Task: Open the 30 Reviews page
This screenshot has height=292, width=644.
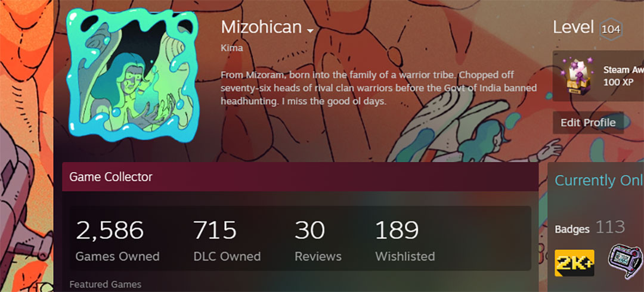Action: (x=318, y=241)
